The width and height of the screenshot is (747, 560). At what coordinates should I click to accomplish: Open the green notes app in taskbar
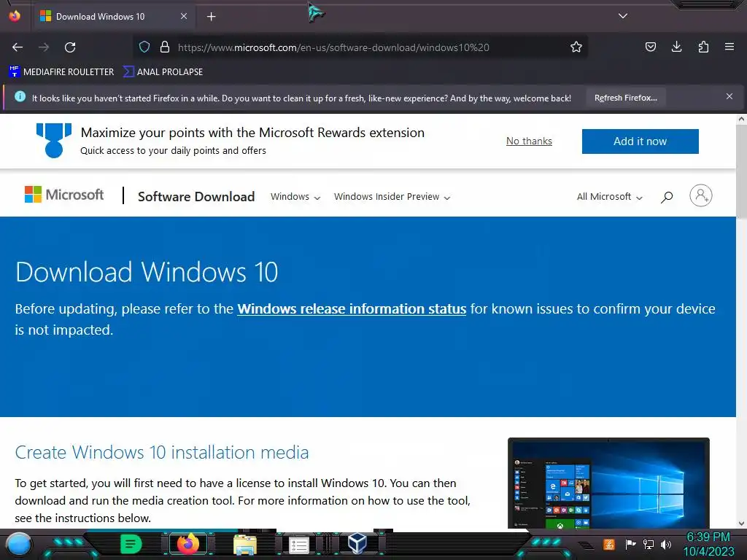pyautogui.click(x=131, y=544)
